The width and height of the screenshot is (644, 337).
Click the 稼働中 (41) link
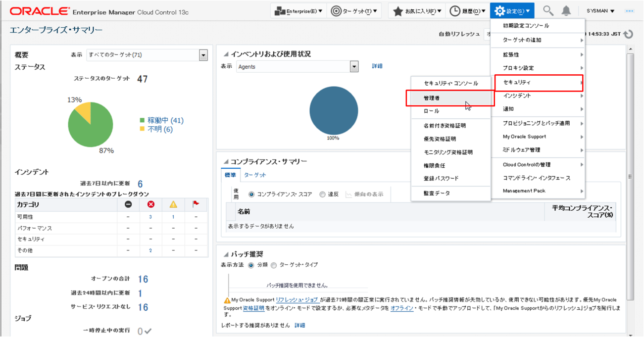pos(165,120)
